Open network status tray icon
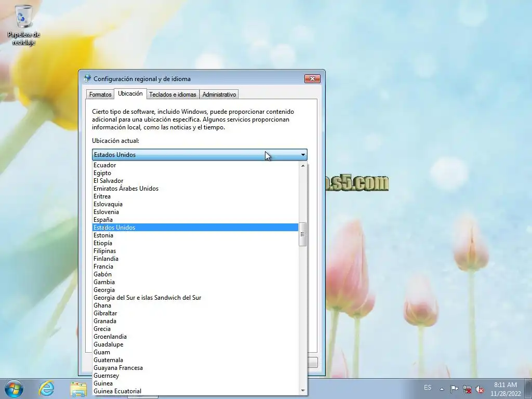532x399 pixels. click(x=467, y=389)
